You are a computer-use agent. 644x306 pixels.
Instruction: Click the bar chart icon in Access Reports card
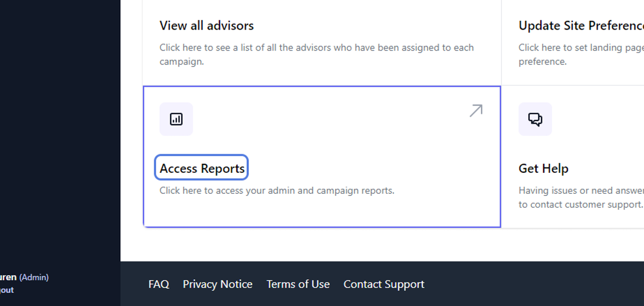[x=176, y=119]
